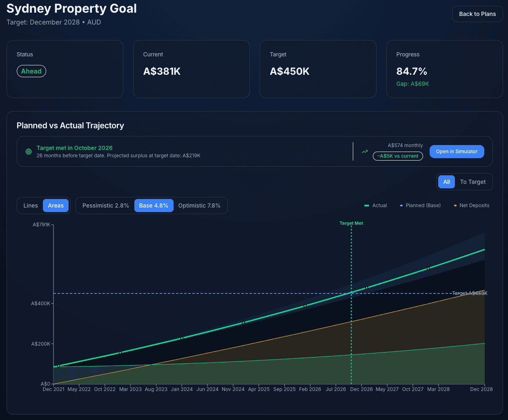Select the Base 4.8% scenario
Image resolution: width=508 pixels, height=420 pixels.
coord(154,206)
